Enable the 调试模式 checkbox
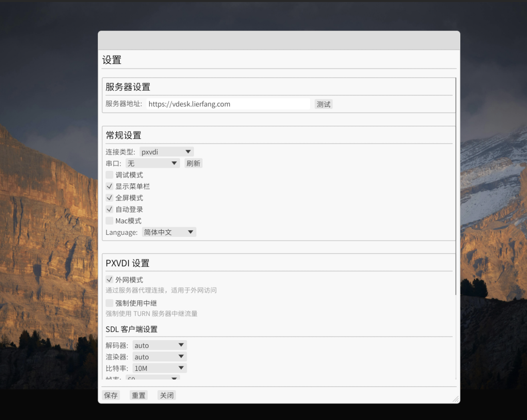The width and height of the screenshot is (527, 420). (x=109, y=175)
